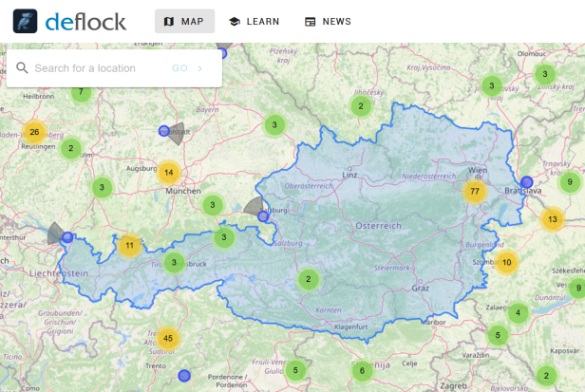Select the blue marker near Pordenone
The height and width of the screenshot is (392, 585).
184,376
